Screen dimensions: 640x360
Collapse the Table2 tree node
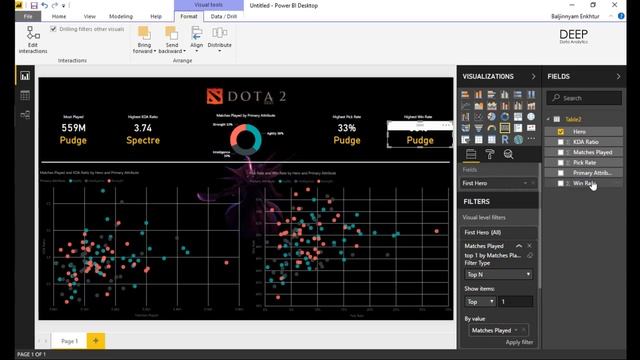coord(548,119)
